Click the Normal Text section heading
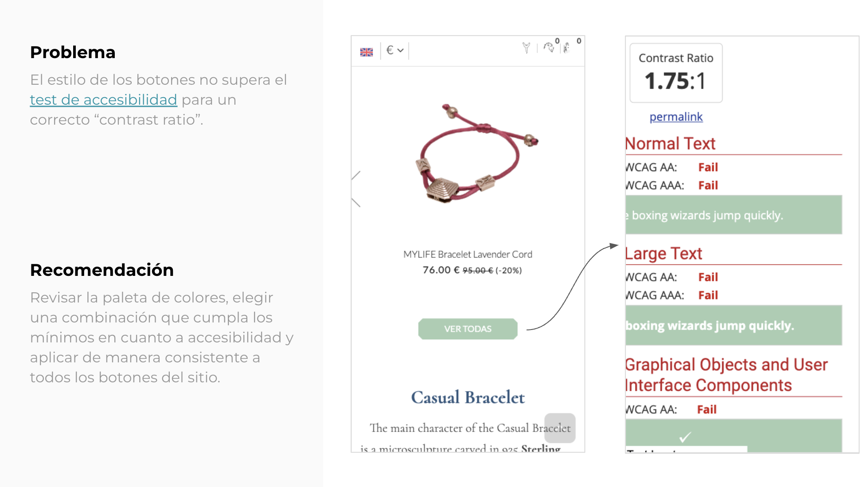 coord(670,144)
